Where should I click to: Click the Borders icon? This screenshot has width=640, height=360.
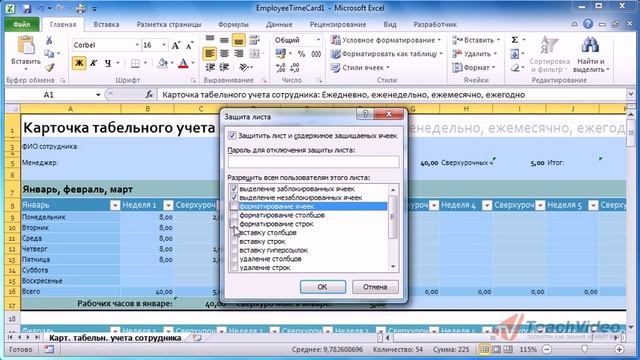point(135,63)
